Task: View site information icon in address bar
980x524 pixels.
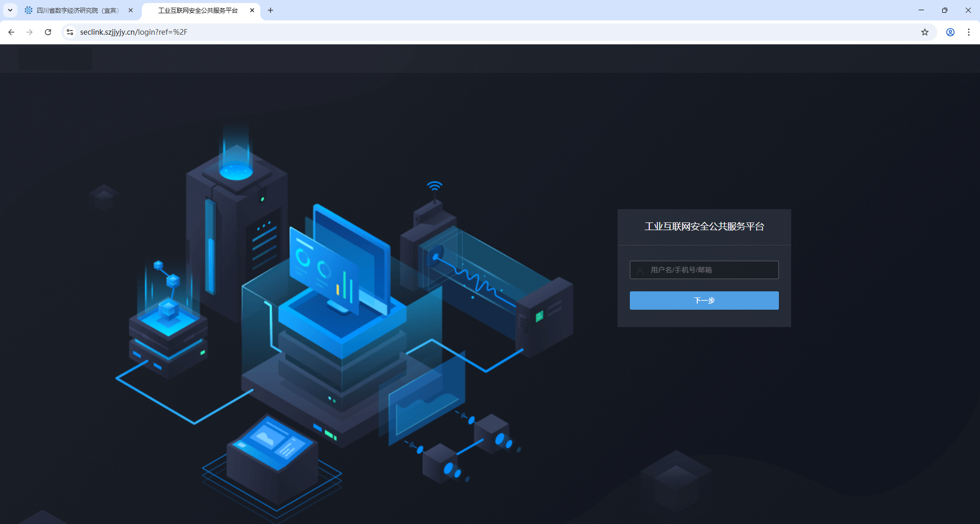Action: 70,32
